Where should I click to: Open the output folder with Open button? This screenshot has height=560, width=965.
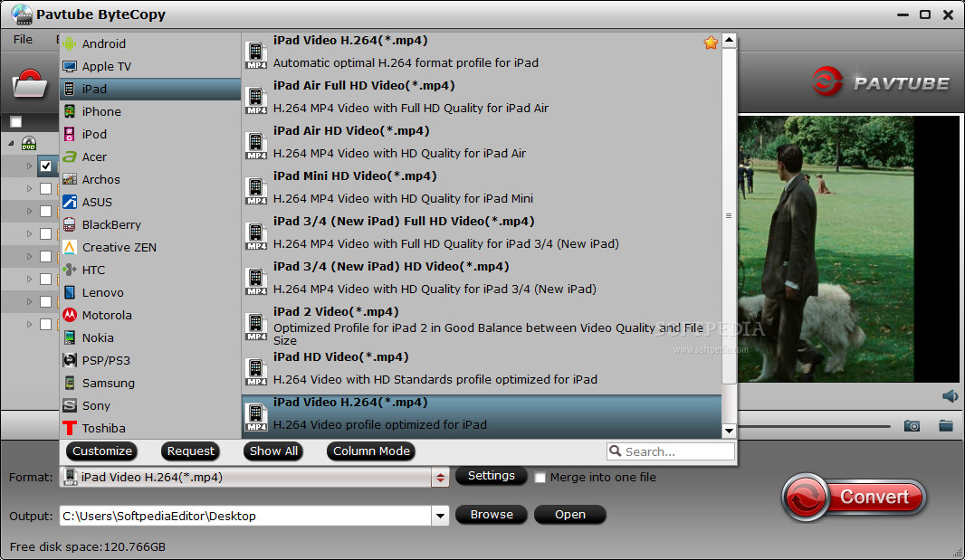pos(570,515)
